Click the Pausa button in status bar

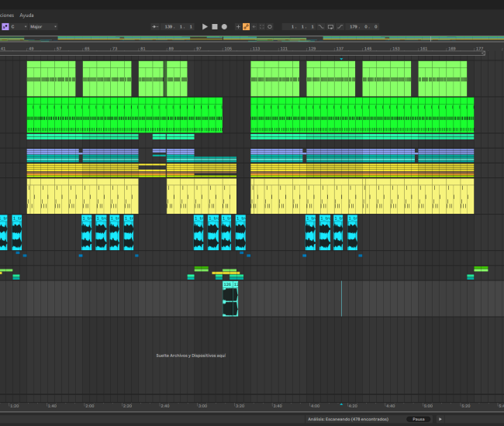tap(417, 419)
